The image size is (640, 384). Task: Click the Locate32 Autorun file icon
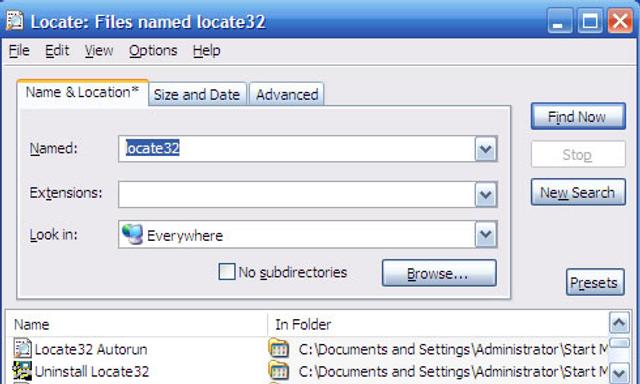tap(22, 349)
